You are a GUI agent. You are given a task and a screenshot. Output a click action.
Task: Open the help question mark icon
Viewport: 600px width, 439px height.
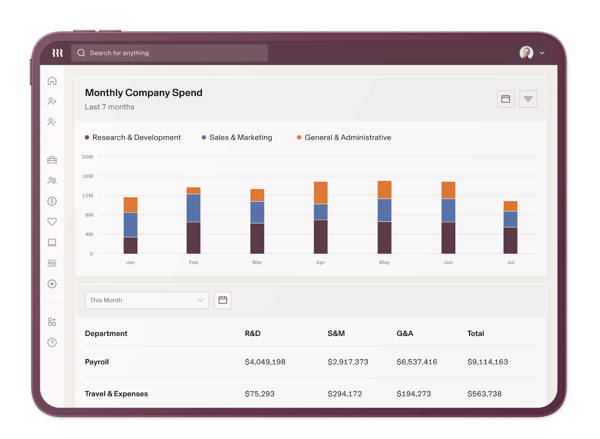(52, 342)
